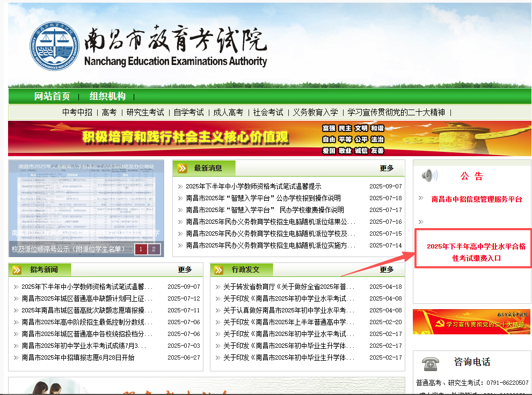Go to the 组织机构 menu item
This screenshot has width=532, height=395.
tap(107, 97)
